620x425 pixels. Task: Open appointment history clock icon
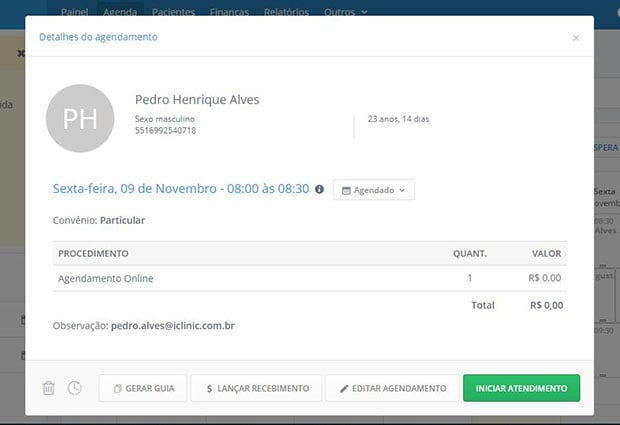75,388
